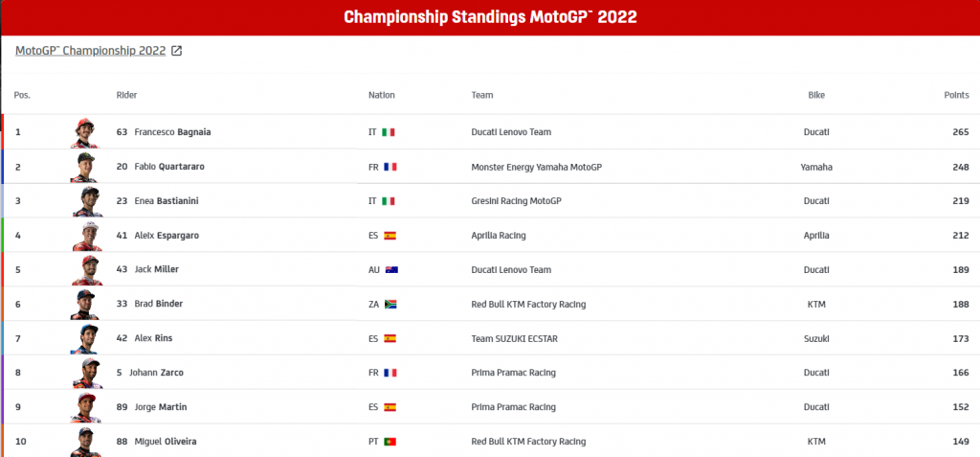Screen dimensions: 980x457
Task: Click the Team column header
Action: (x=481, y=95)
